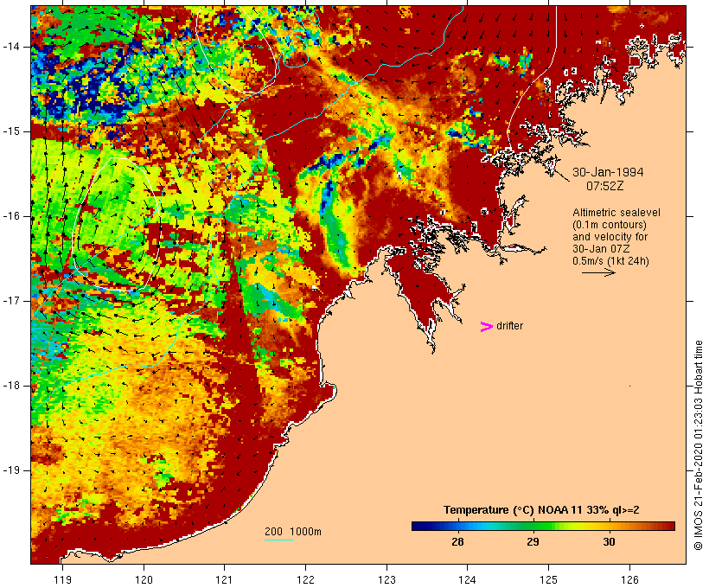Click longitude axis label 126
709x588 pixels.
pyautogui.click(x=629, y=579)
